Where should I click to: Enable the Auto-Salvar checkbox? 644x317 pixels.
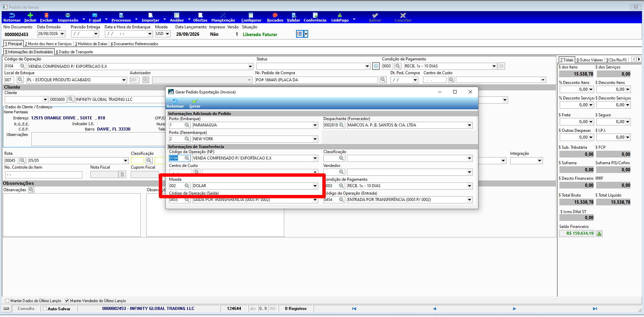(45, 308)
